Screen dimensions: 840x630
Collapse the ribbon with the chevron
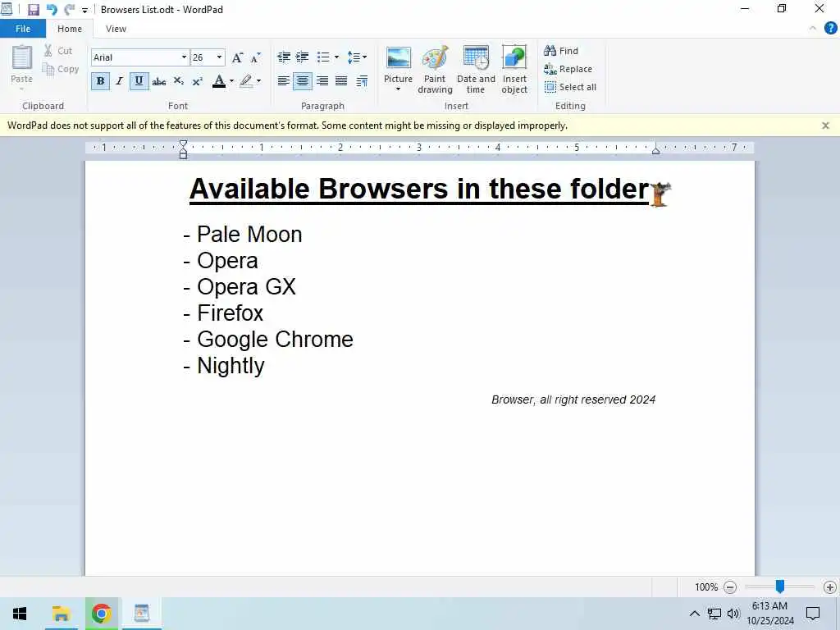tap(813, 29)
